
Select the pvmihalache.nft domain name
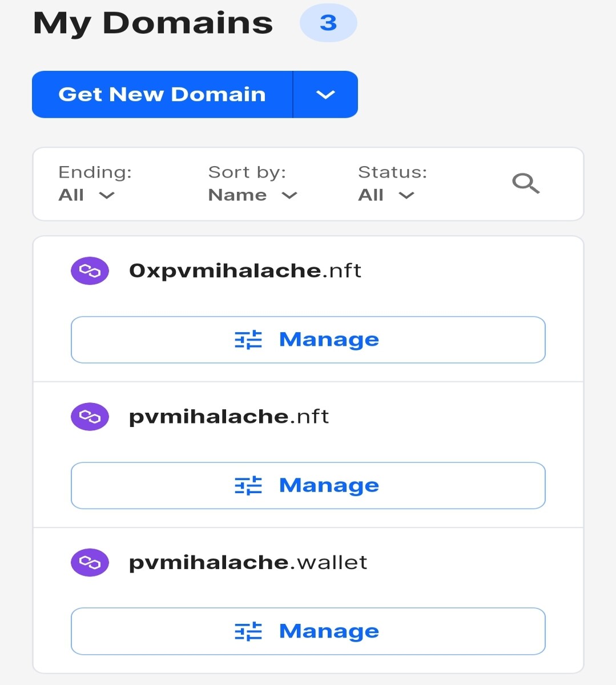[x=229, y=417]
